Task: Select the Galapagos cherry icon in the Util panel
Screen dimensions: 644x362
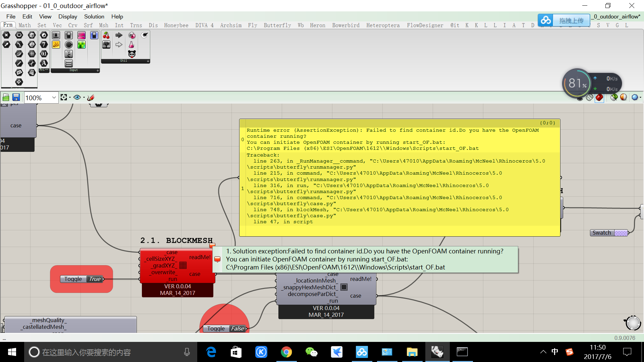Action: (x=106, y=35)
